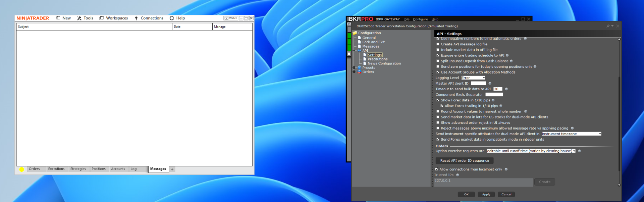Open info for Round Account values setting
The image size is (644, 202).
526,111
